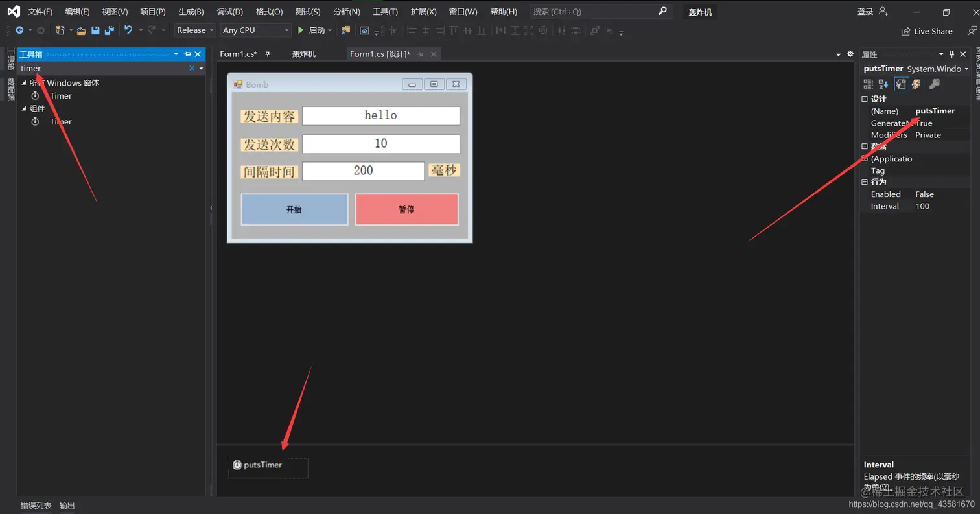Screen dimensions: 980x514
Task: Click the 暂停 button on the form
Action: pyautogui.click(x=406, y=209)
